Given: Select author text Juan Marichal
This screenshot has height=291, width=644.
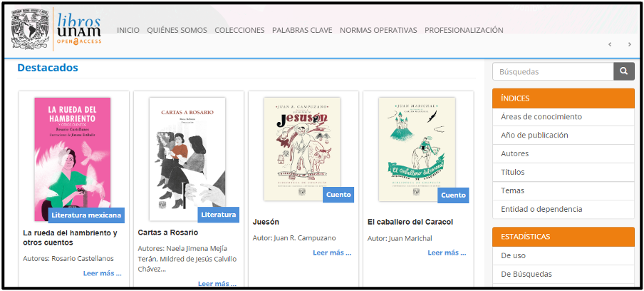Looking at the screenshot, I should (x=410, y=238).
